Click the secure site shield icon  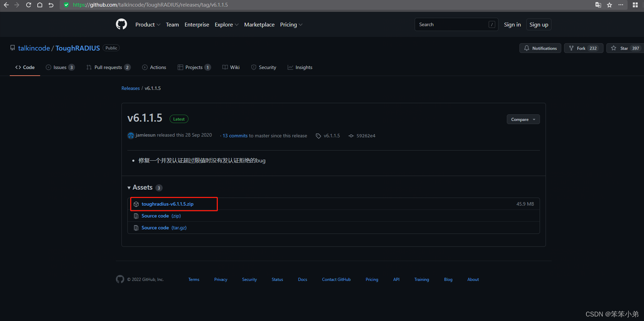pos(66,5)
